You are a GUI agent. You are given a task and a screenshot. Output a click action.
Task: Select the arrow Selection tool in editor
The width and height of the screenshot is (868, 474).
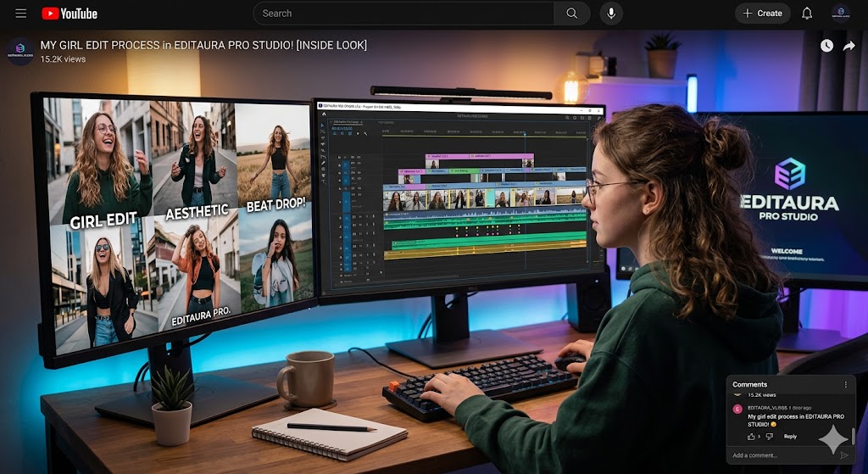(x=323, y=125)
